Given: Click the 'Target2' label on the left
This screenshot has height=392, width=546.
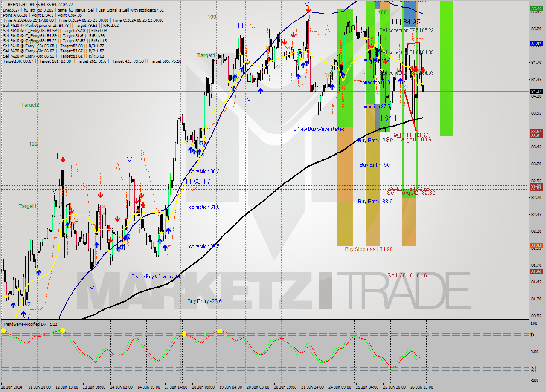Looking at the screenshot, I should pos(30,105).
